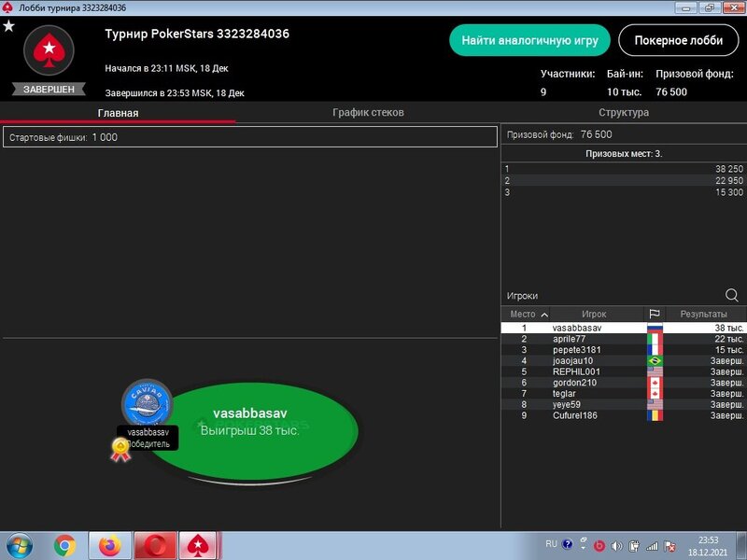The width and height of the screenshot is (747, 560).
Task: Sort the list by Результаты column
Action: click(703, 315)
